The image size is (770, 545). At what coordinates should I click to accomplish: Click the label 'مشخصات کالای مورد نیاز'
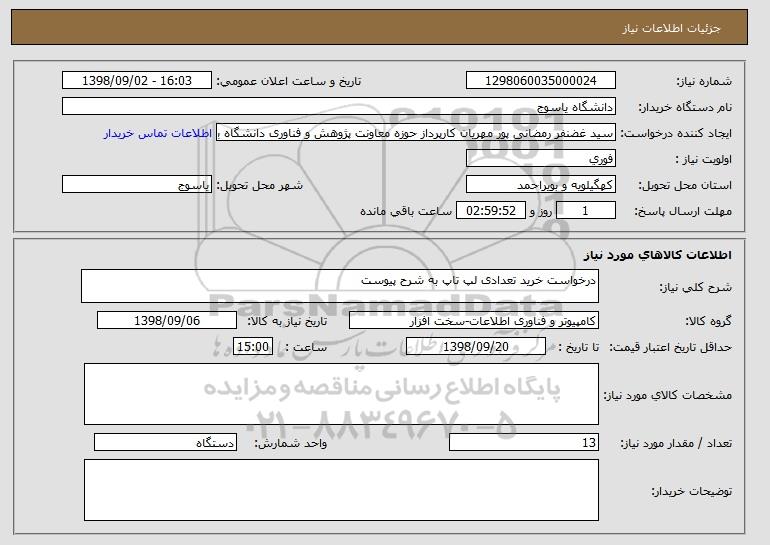[668, 395]
